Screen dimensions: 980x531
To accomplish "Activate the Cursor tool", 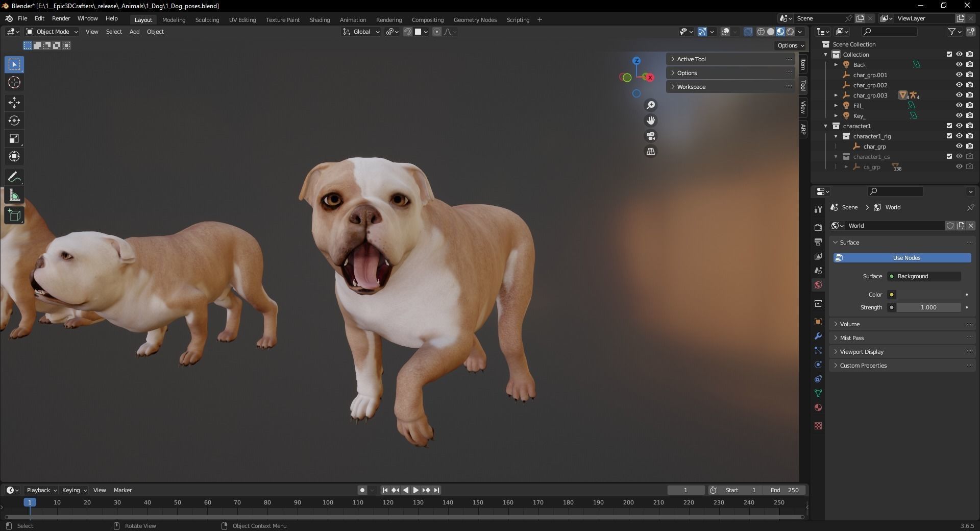I will pyautogui.click(x=14, y=82).
